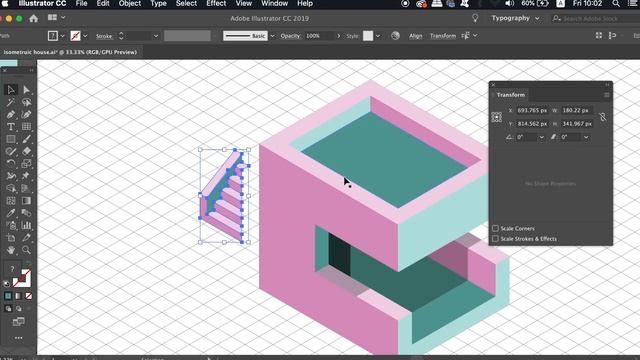This screenshot has width=640, height=360.
Task: Click the Style swatch in control bar
Action: click(x=368, y=36)
